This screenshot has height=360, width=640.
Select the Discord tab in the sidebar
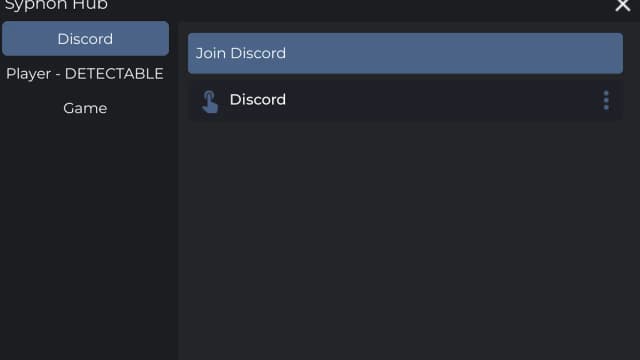[85, 39]
